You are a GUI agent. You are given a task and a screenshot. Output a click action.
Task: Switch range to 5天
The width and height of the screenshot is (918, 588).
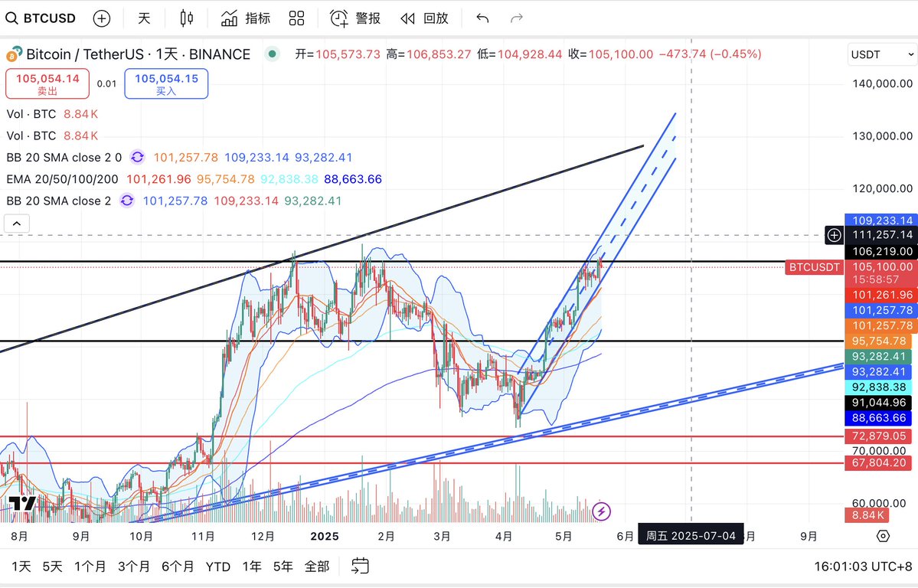click(52, 567)
